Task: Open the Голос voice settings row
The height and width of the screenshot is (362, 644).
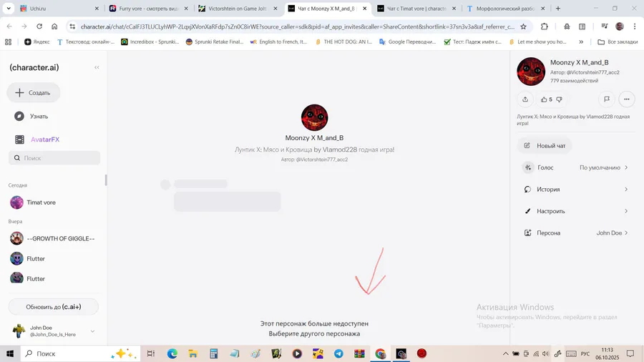Action: (x=575, y=167)
